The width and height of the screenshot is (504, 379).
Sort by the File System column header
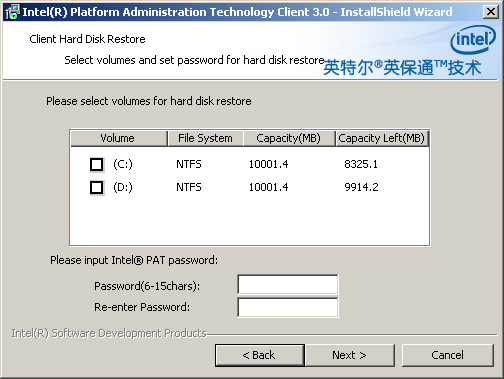[205, 138]
